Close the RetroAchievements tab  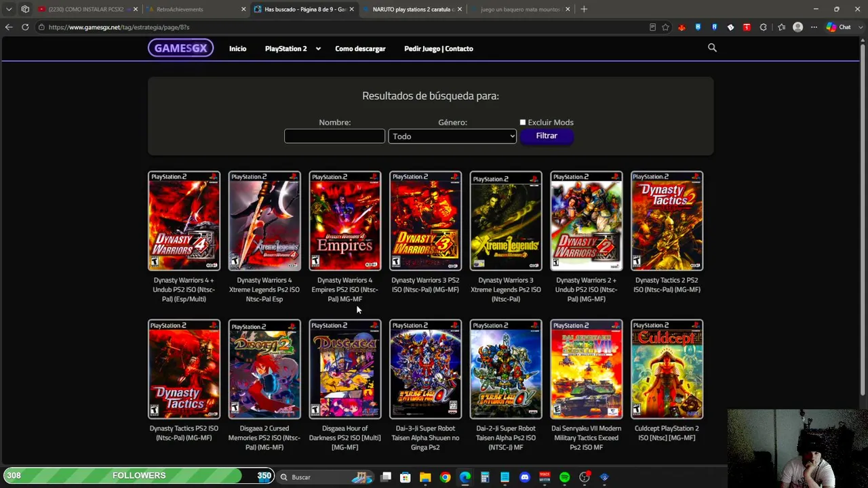[243, 9]
